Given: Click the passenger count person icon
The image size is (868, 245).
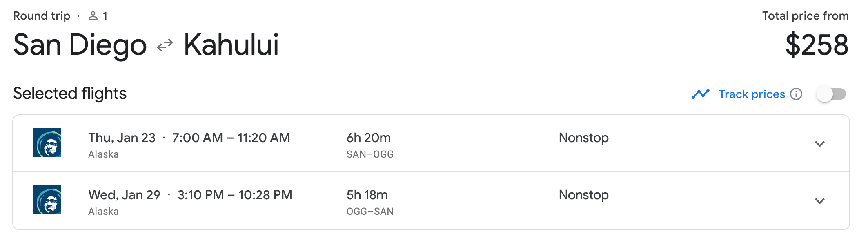Looking at the screenshot, I should coord(93,16).
